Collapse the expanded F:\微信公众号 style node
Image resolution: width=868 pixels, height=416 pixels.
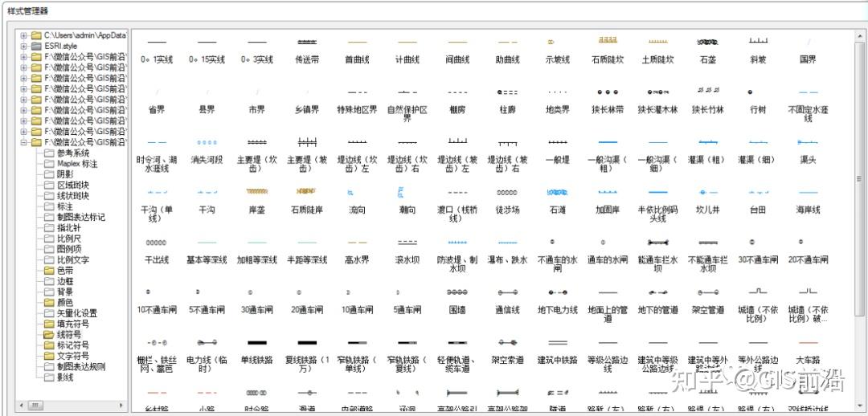24,142
